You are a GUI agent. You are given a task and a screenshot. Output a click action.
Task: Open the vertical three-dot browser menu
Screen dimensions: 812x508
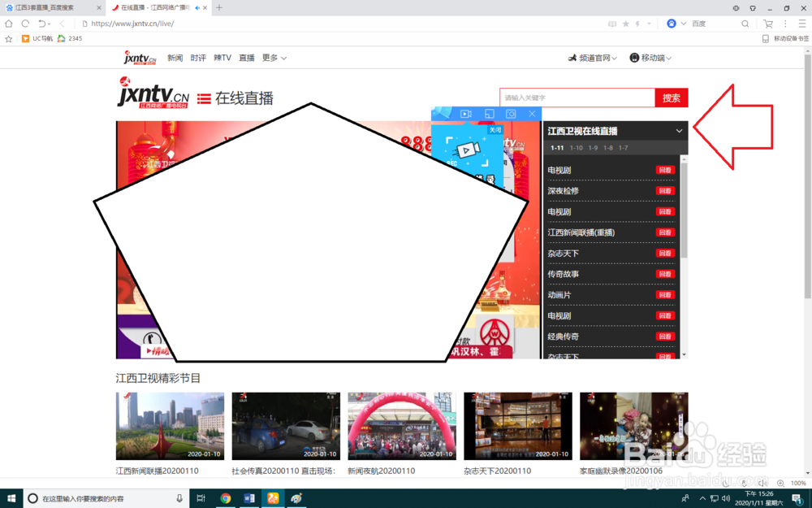tap(785, 24)
